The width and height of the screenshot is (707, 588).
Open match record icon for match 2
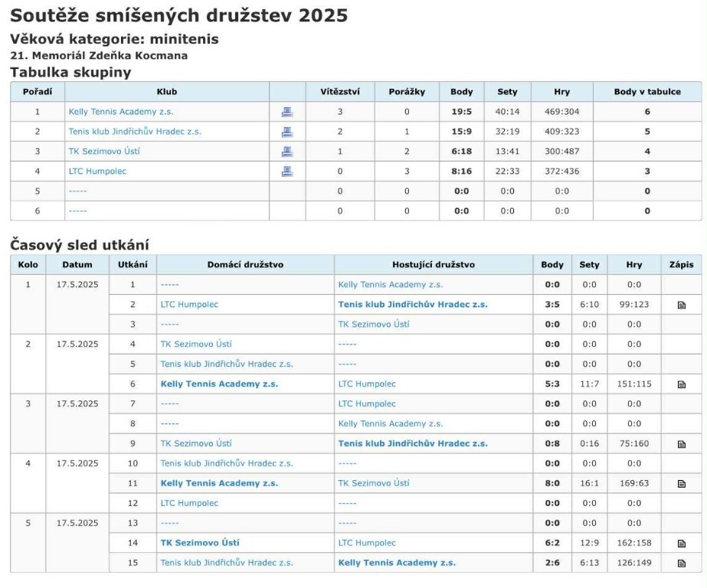pyautogui.click(x=681, y=305)
